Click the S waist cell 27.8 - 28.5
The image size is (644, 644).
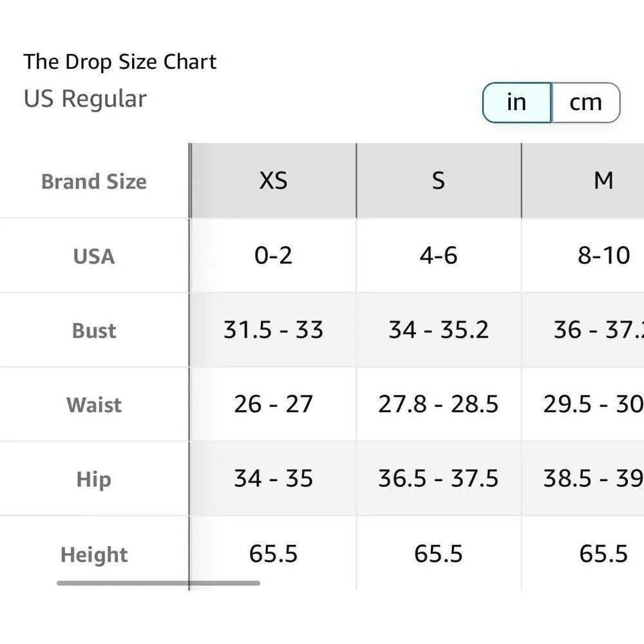tap(439, 404)
